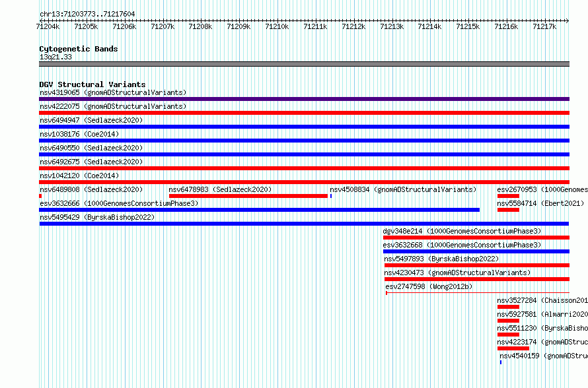The height and width of the screenshot is (388, 588).
Task: Click the red nsv4222075 variant bar
Action: pos(304,113)
